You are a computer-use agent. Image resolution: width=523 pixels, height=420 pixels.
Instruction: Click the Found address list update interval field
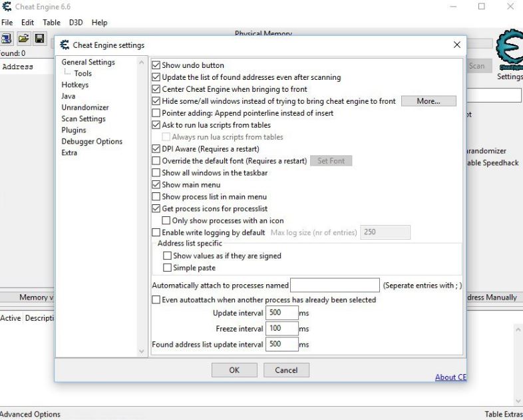(x=282, y=344)
